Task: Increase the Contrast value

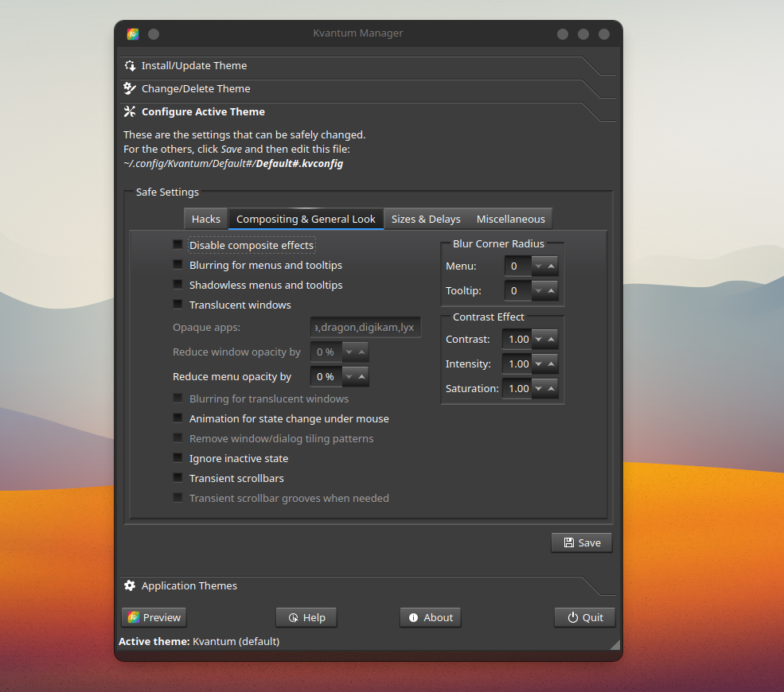Action: [x=551, y=340]
